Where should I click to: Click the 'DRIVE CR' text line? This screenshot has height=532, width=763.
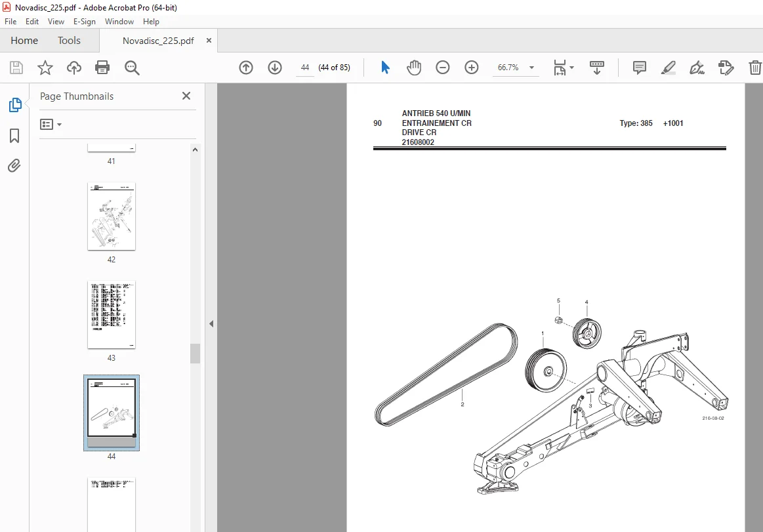(419, 133)
